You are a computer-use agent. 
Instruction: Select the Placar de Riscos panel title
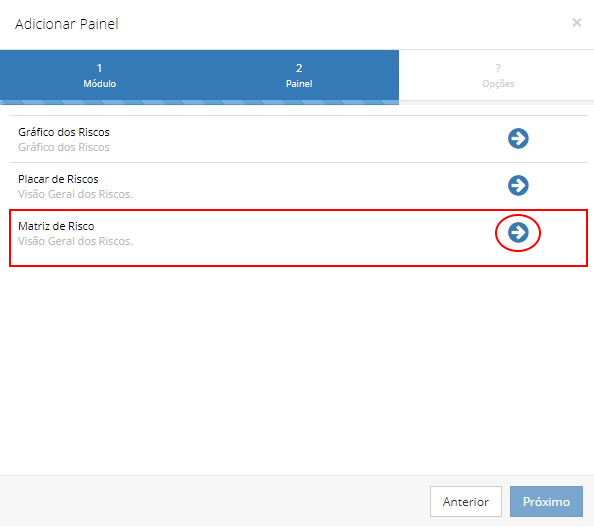pyautogui.click(x=58, y=179)
